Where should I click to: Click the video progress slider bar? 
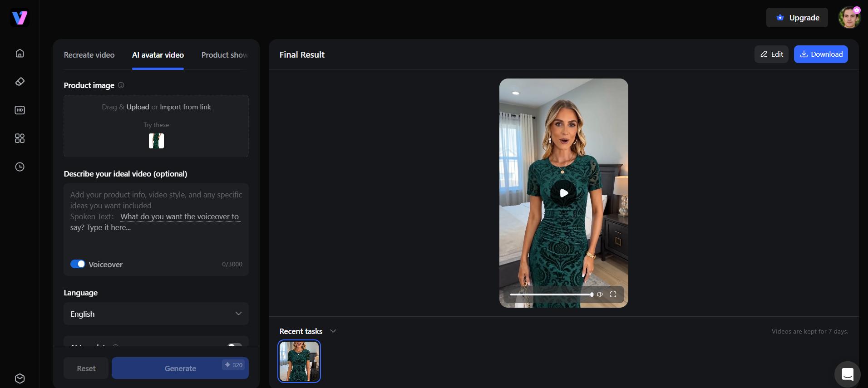click(x=551, y=295)
